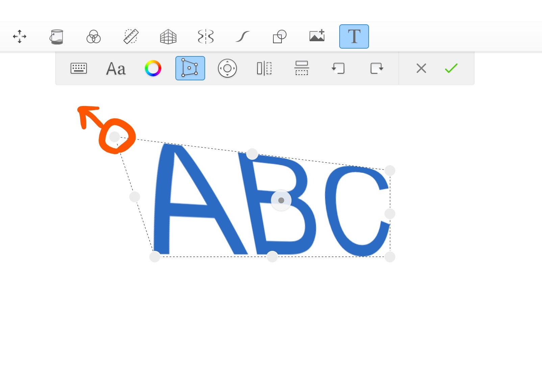Image resolution: width=542 pixels, height=392 pixels.
Task: Open the Ruler guide tool
Action: 131,36
